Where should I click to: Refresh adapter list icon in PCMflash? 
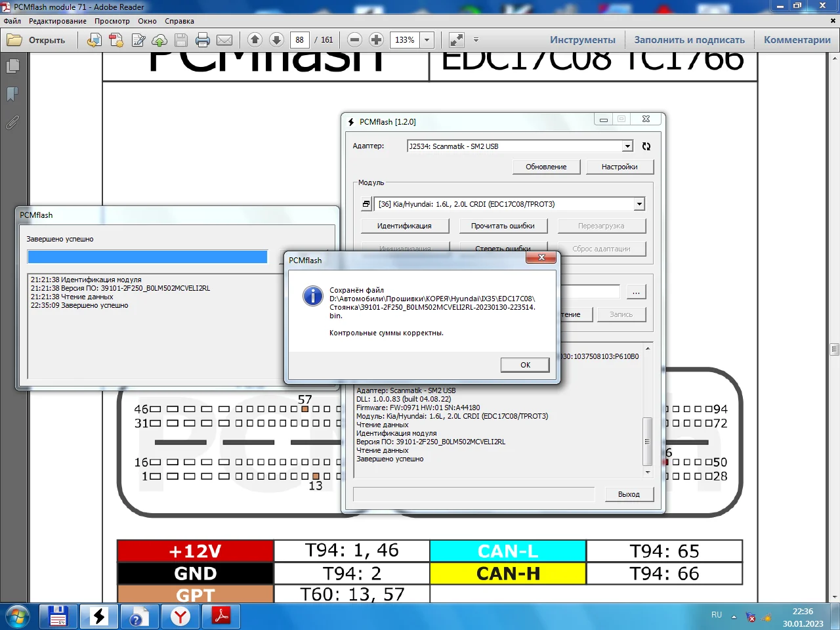[646, 146]
